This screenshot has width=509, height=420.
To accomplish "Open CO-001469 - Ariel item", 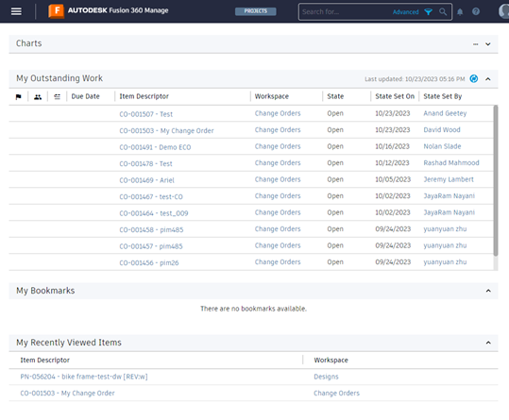I will click(146, 180).
